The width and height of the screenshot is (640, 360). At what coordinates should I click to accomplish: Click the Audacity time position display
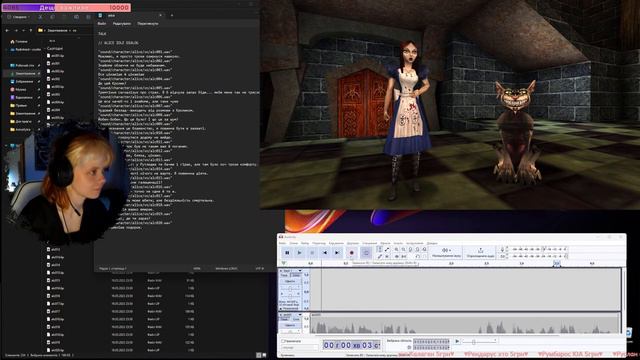click(351, 345)
